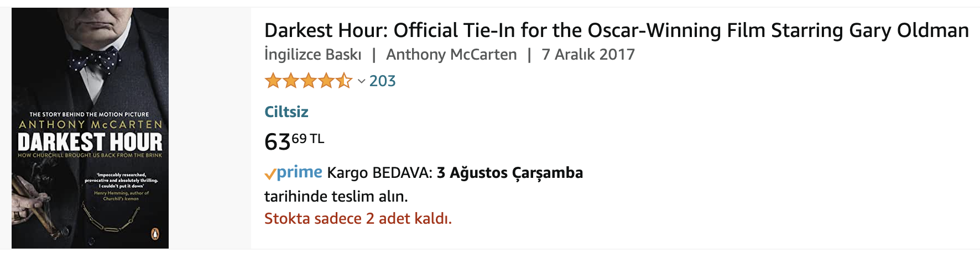Image resolution: width=980 pixels, height=253 pixels.
Task: Click the Penguin publisher logo on the cover
Action: pos(155,234)
